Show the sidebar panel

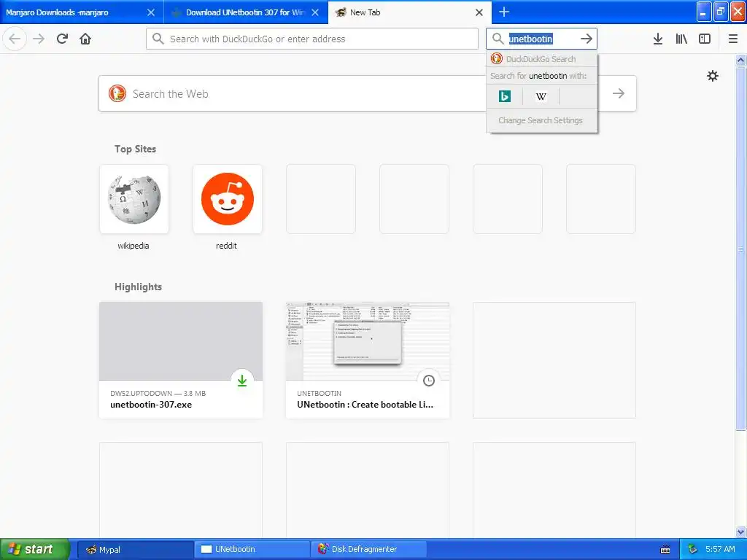click(x=705, y=39)
